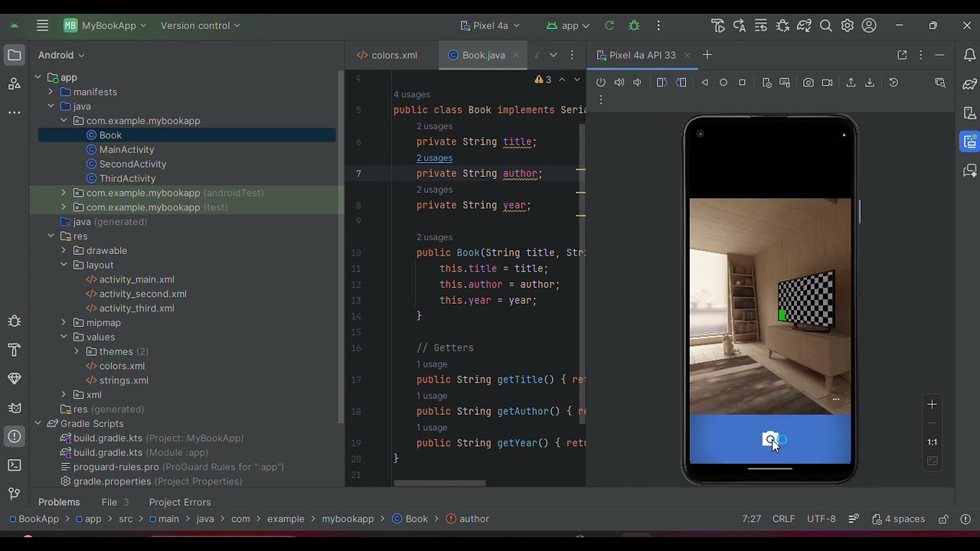Viewport: 980px width, 551px height.
Task: Open the Terminal tool window icon
Action: (14, 465)
